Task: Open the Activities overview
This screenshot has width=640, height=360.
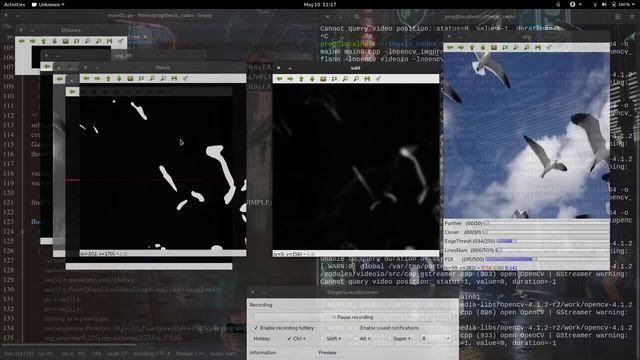Action: click(x=14, y=4)
